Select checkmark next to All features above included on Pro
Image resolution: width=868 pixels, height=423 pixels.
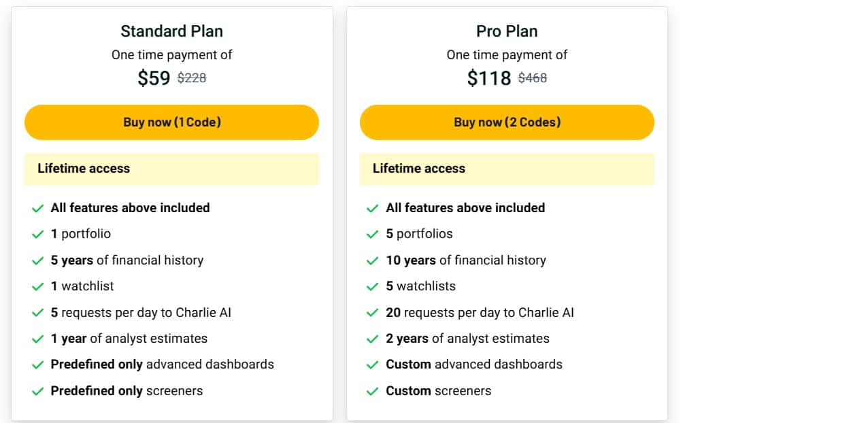373,208
